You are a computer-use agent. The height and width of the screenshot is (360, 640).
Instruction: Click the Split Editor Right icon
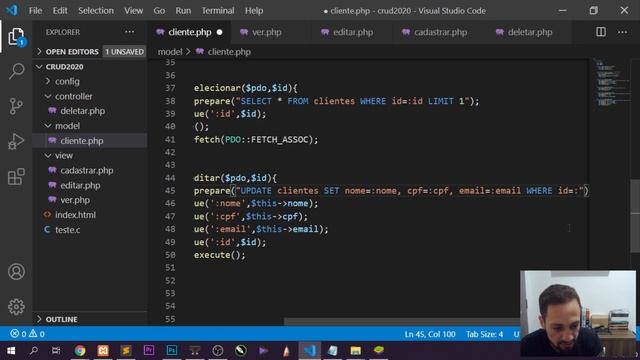coord(601,32)
